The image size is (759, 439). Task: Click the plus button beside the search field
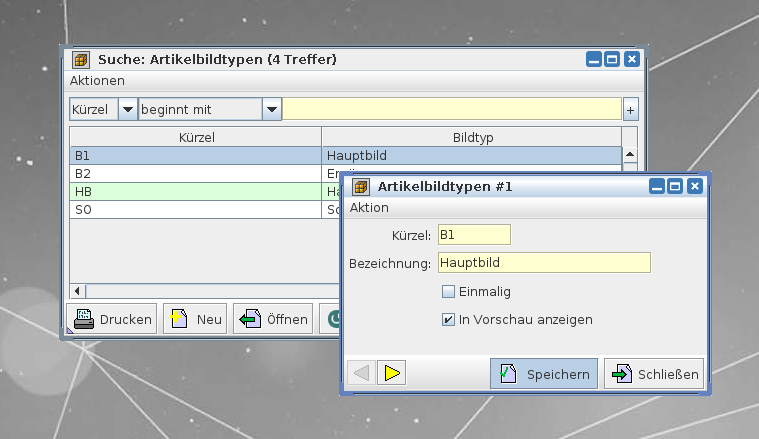(630, 110)
